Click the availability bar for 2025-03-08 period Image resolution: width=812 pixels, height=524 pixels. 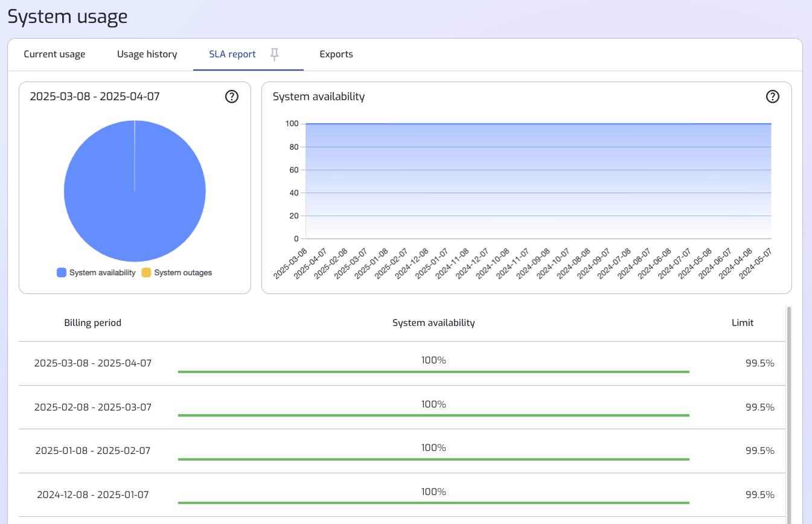433,372
